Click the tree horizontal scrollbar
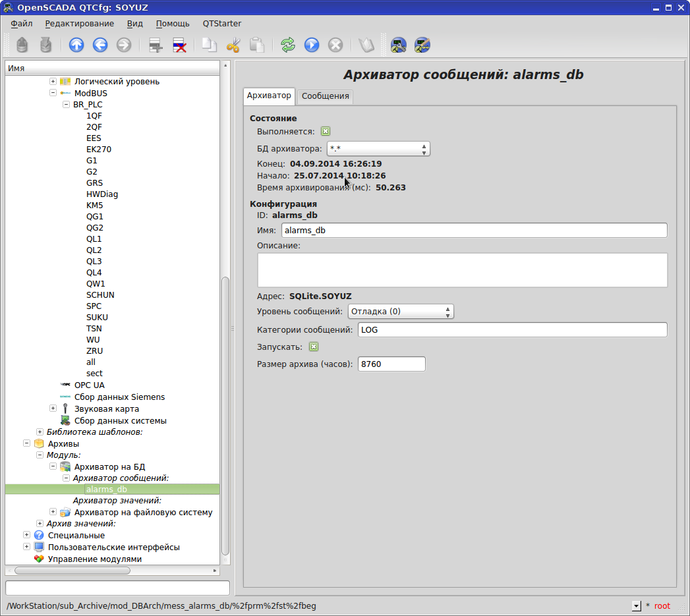This screenshot has width=690, height=616. point(72,571)
